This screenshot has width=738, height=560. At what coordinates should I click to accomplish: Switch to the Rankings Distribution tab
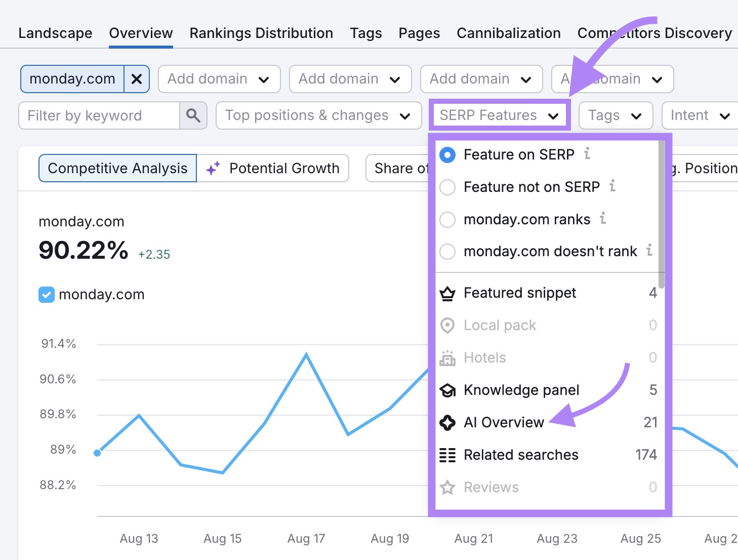(x=261, y=33)
